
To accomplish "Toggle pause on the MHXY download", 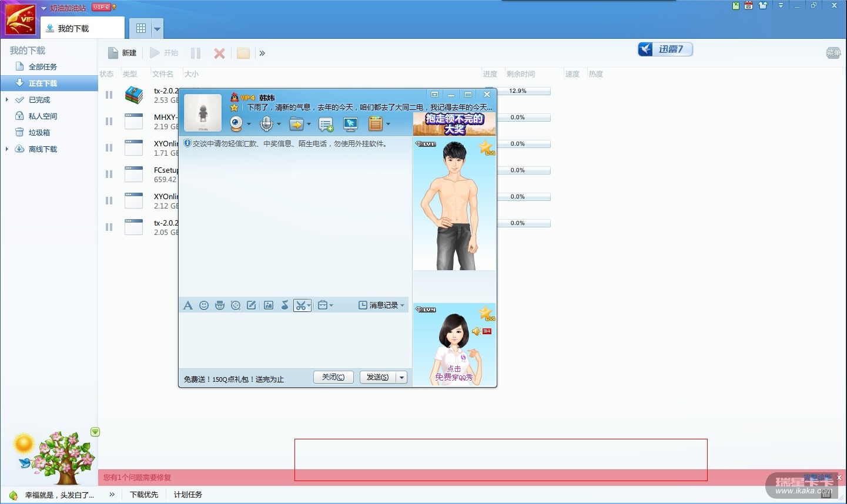I will 109,122.
